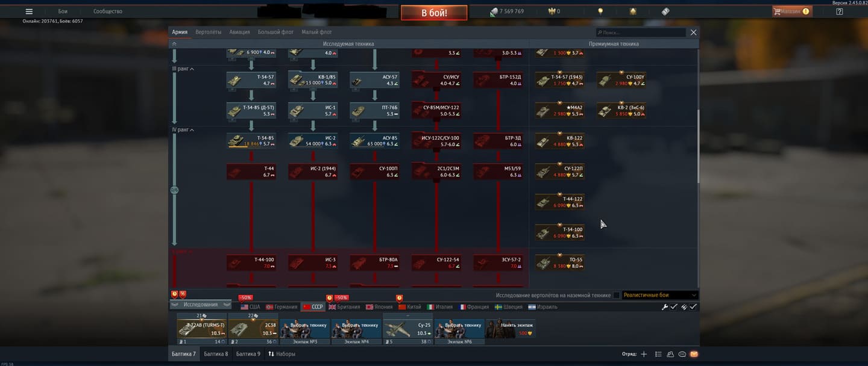Open the Магазин shop button
868x366 pixels.
791,11
